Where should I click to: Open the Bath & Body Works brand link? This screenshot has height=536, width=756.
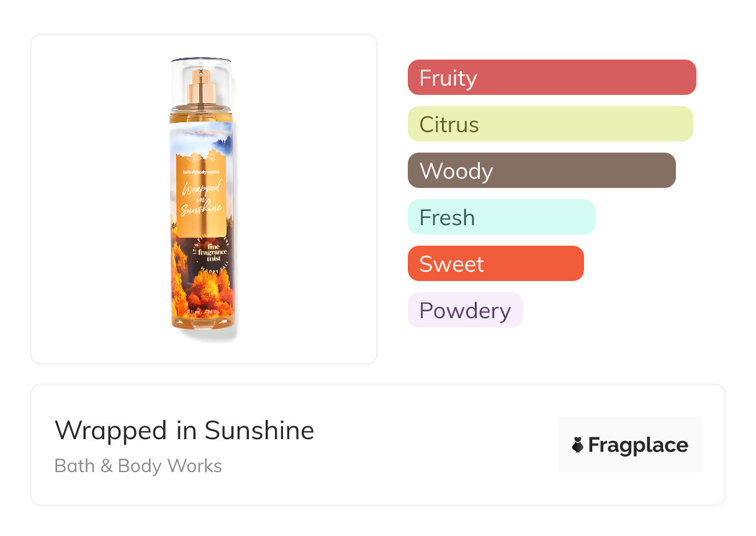138,466
